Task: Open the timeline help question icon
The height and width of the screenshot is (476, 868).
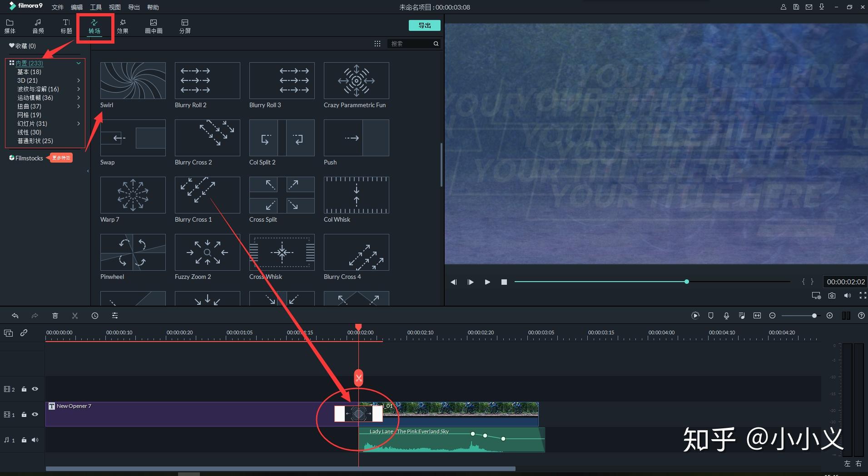Action: click(861, 315)
